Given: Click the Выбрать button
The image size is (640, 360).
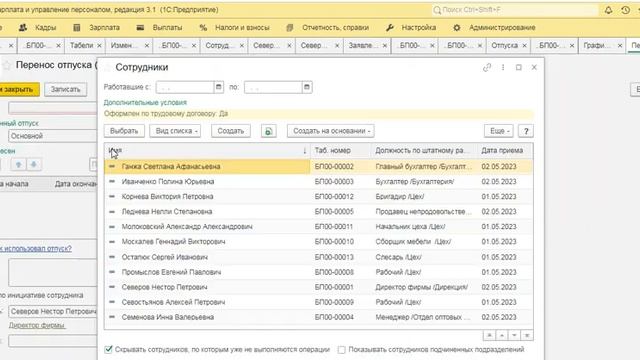Looking at the screenshot, I should point(124,131).
